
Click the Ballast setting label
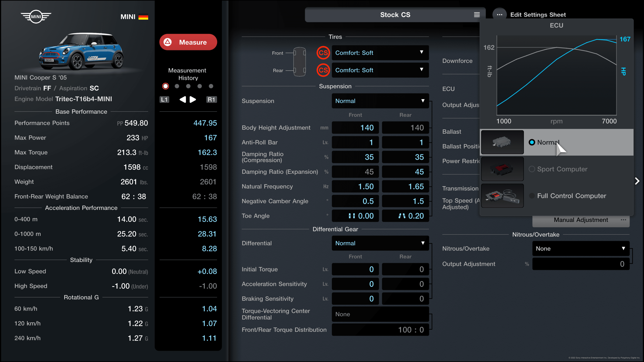(451, 132)
